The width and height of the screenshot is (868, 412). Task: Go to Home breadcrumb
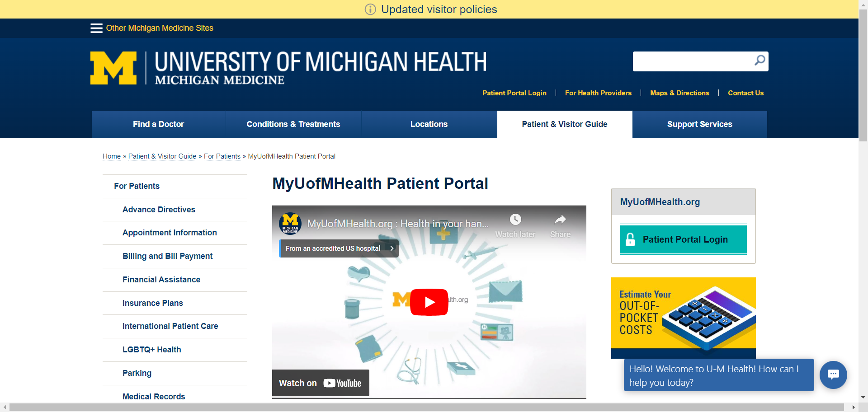click(x=112, y=156)
